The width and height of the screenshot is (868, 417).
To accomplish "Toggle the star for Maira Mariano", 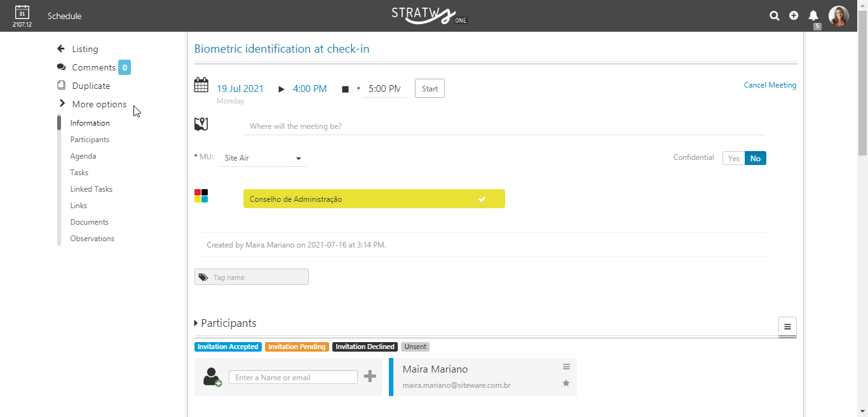I will point(566,383).
